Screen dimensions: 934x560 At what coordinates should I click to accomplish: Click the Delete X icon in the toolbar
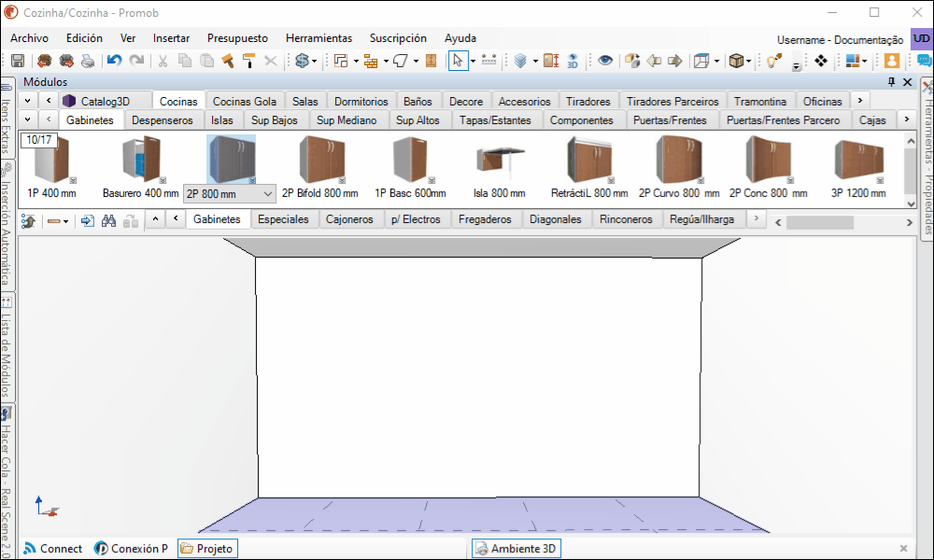click(x=271, y=61)
